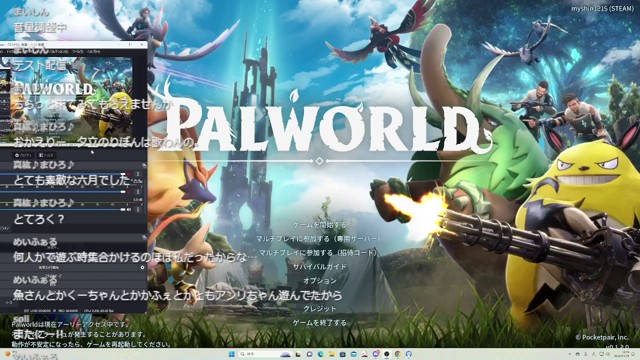The width and height of the screenshot is (640, 360).
Task: Adjust the first OBS mixer volume slider
Action: (122, 174)
